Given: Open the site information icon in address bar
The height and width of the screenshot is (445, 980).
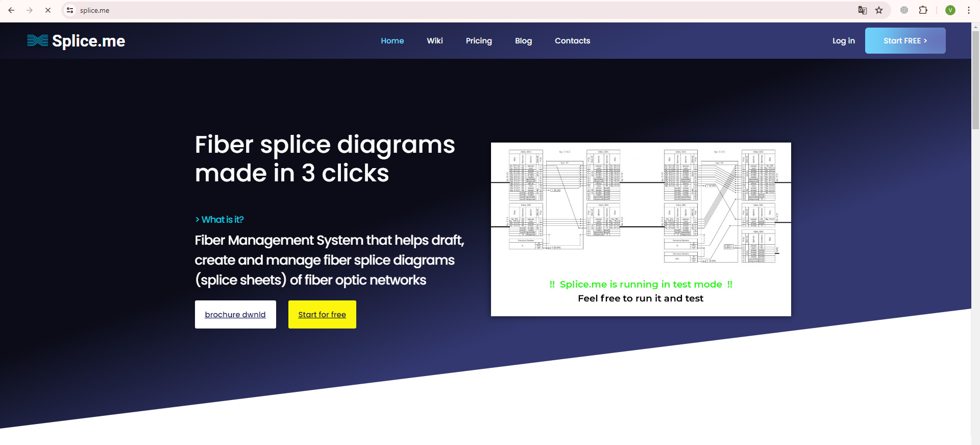Looking at the screenshot, I should pyautogui.click(x=70, y=10).
